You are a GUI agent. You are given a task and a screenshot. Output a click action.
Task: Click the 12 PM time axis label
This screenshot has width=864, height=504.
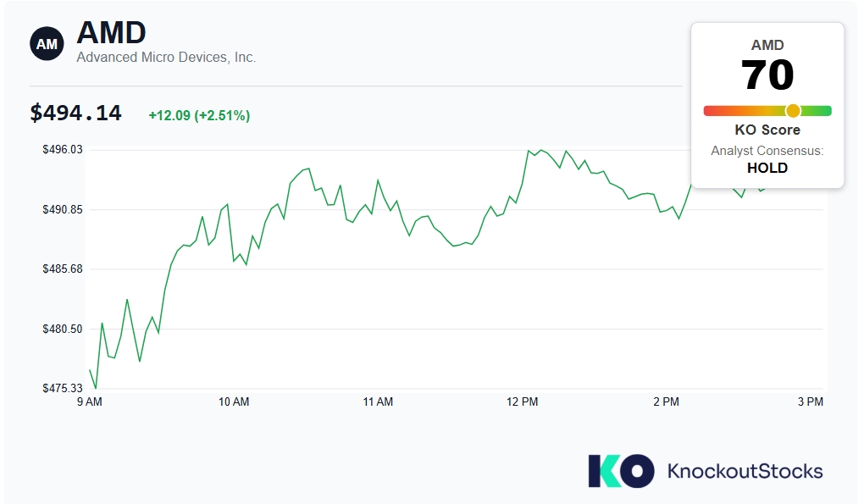click(x=523, y=402)
